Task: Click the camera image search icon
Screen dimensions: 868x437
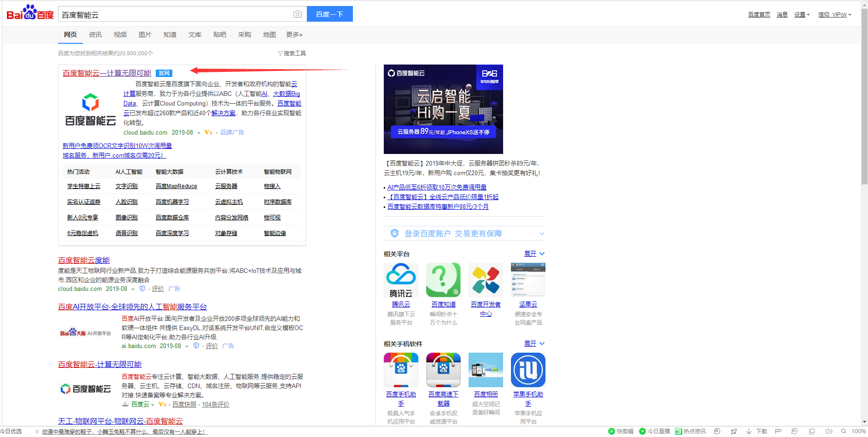Action: [298, 14]
